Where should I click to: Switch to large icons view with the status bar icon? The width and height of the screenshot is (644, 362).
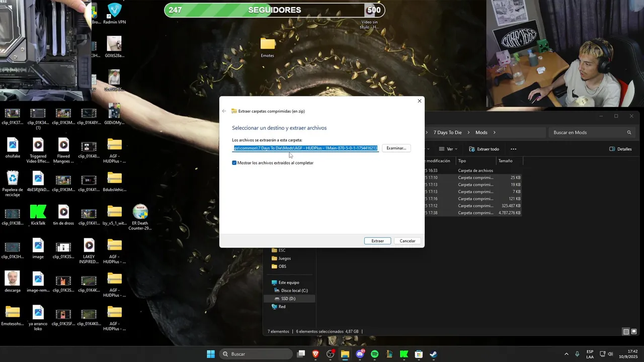pyautogui.click(x=634, y=332)
